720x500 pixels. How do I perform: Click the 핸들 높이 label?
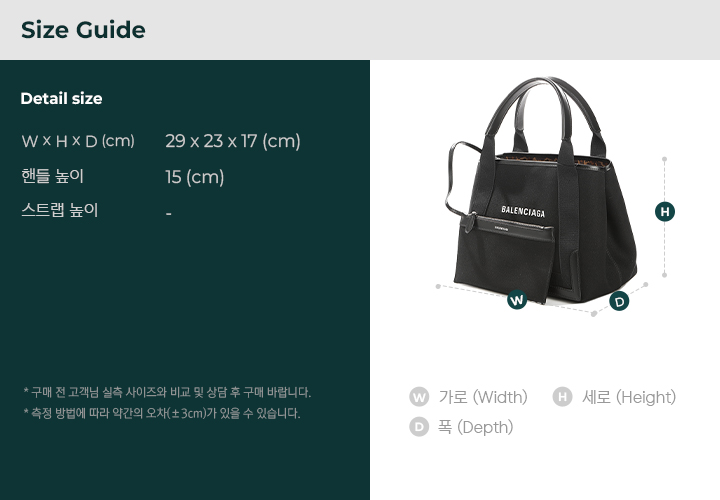coord(52,176)
